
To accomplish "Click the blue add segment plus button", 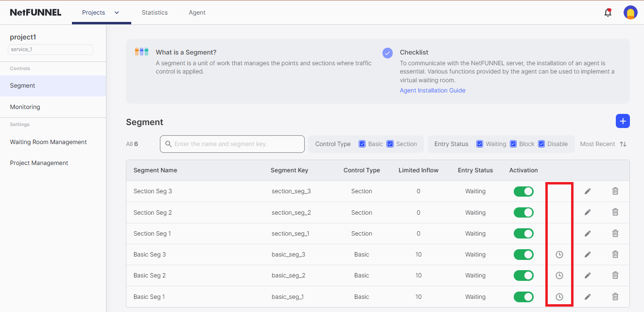I will (x=623, y=121).
